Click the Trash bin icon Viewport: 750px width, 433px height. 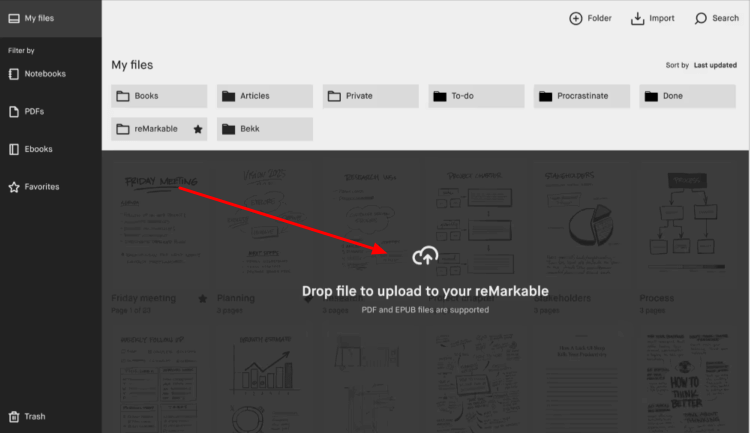click(14, 416)
